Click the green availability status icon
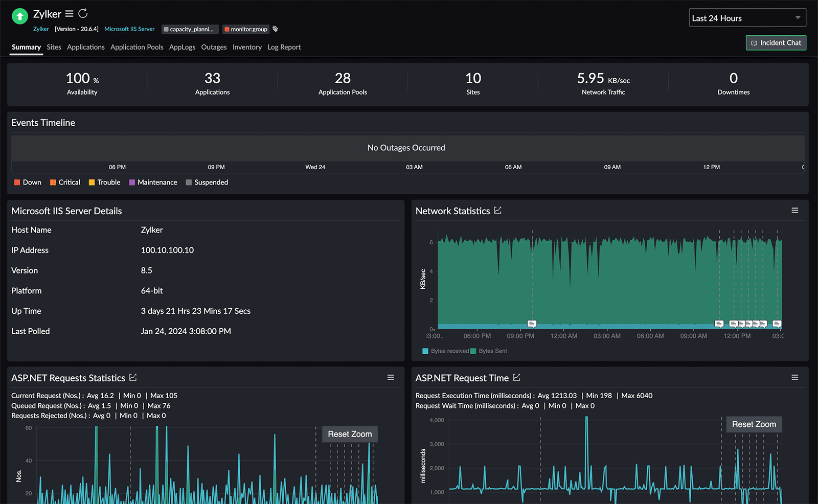The width and height of the screenshot is (818, 504). [19, 16]
